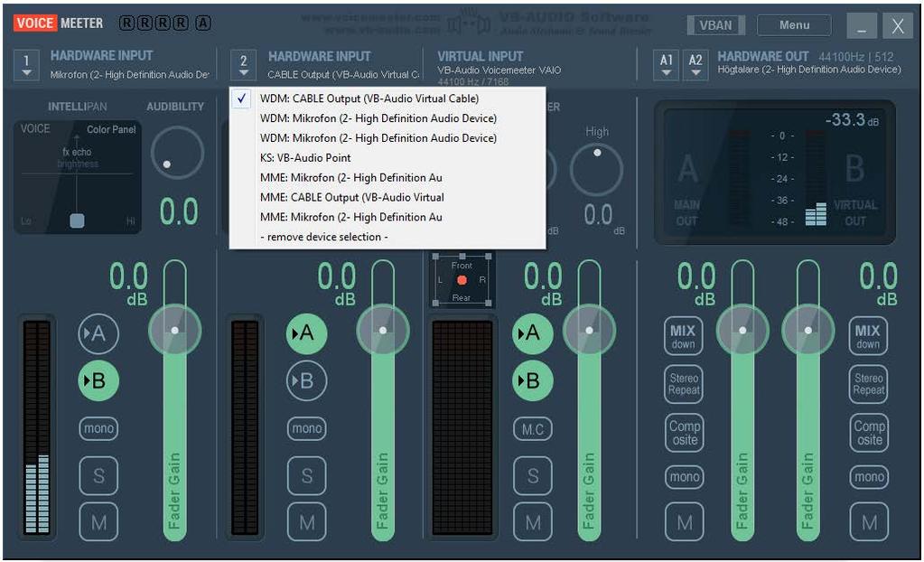The image size is (924, 562).
Task: Click the Audibility knob
Action: pos(177,153)
